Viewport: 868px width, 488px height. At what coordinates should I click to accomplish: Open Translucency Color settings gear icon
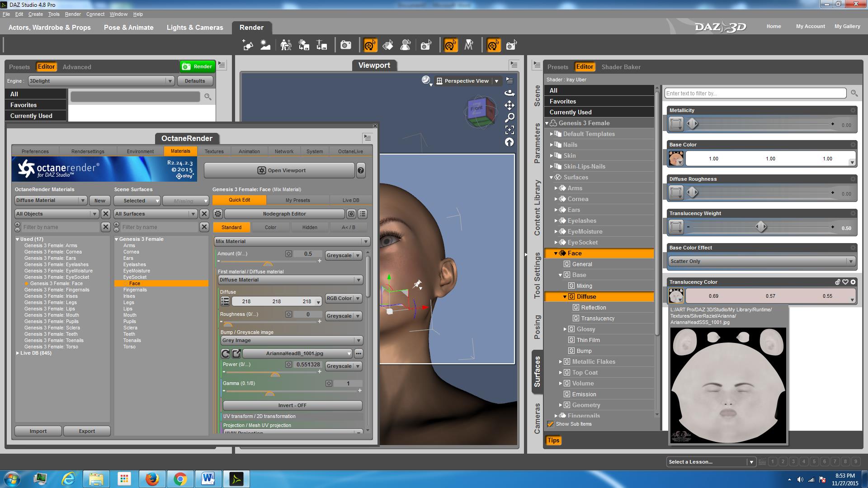click(853, 282)
